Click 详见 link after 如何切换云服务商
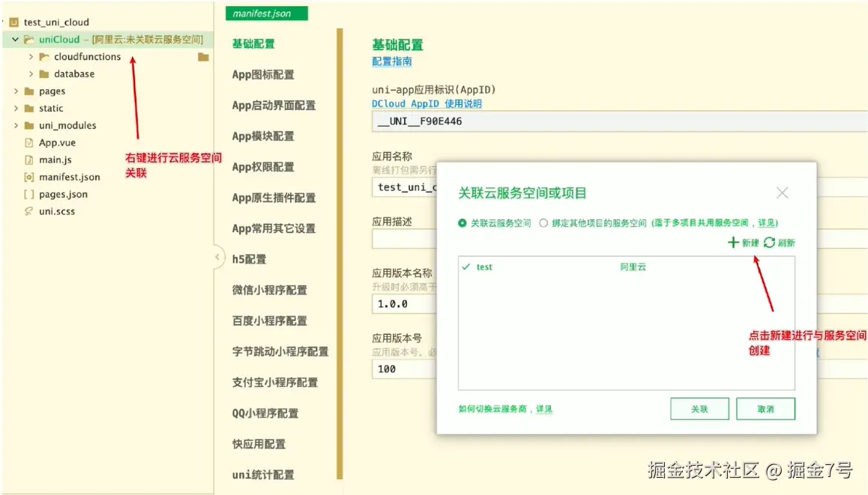 [544, 409]
